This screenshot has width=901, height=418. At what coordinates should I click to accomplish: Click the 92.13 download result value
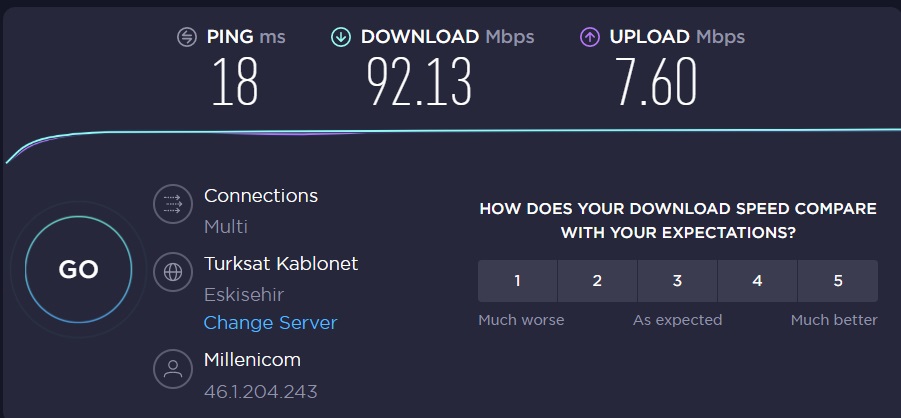click(419, 81)
